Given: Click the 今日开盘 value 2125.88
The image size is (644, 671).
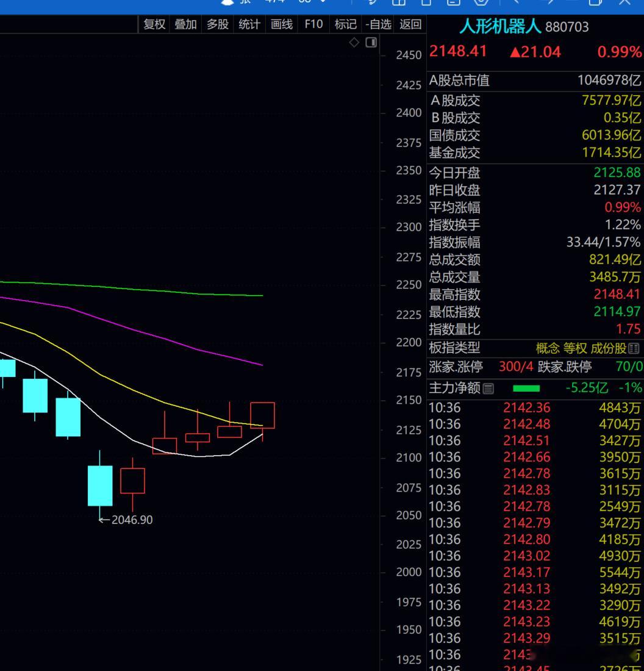Looking at the screenshot, I should tap(617, 173).
